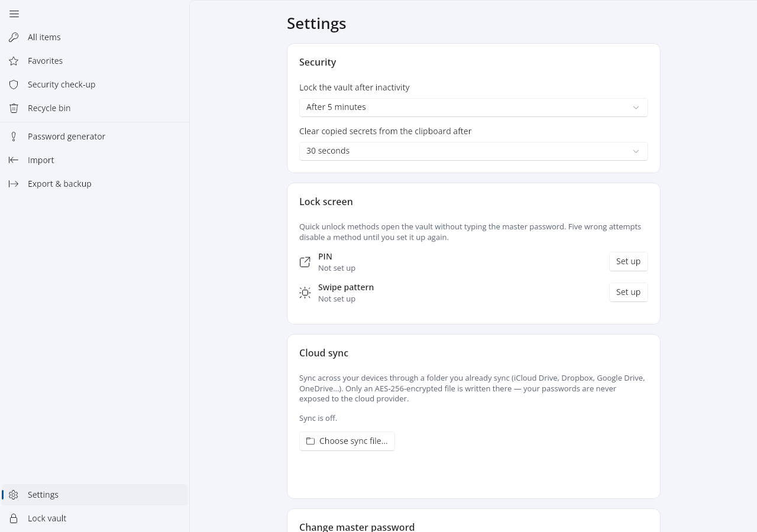This screenshot has width=757, height=532.
Task: Click the padlock icon for Lock vault
Action: point(14,518)
